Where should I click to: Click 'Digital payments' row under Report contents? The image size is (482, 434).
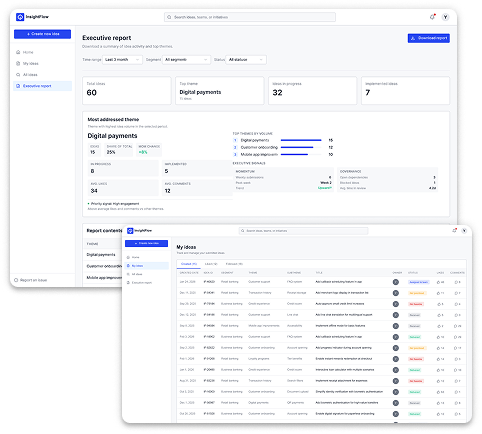101,255
